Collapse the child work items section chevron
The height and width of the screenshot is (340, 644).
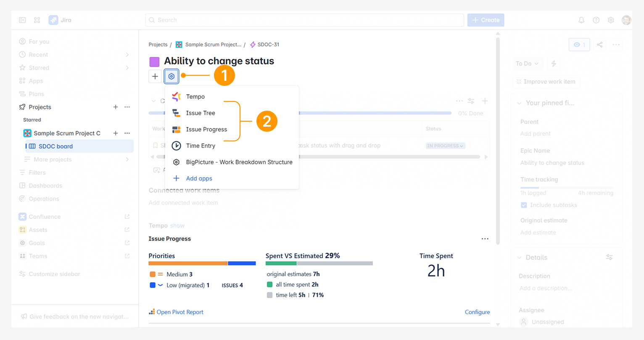[x=153, y=101]
